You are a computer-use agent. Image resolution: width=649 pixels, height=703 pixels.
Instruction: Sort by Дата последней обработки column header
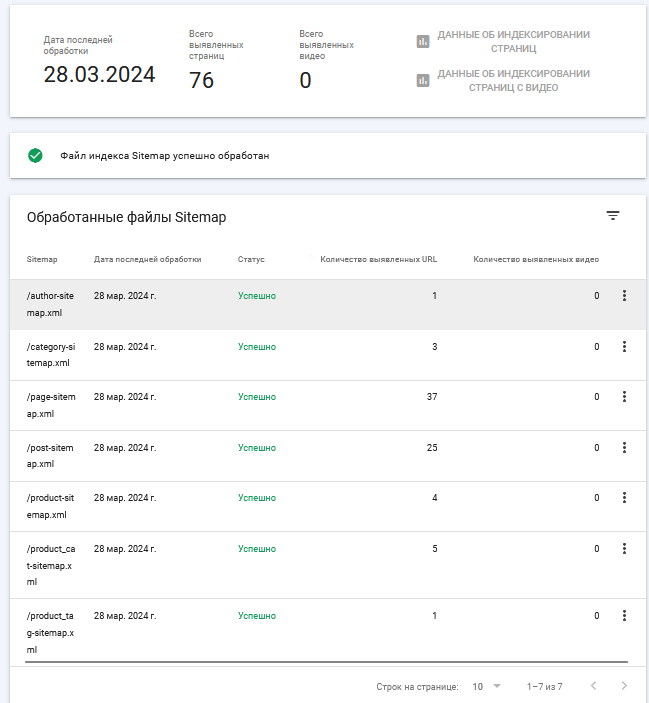point(147,259)
